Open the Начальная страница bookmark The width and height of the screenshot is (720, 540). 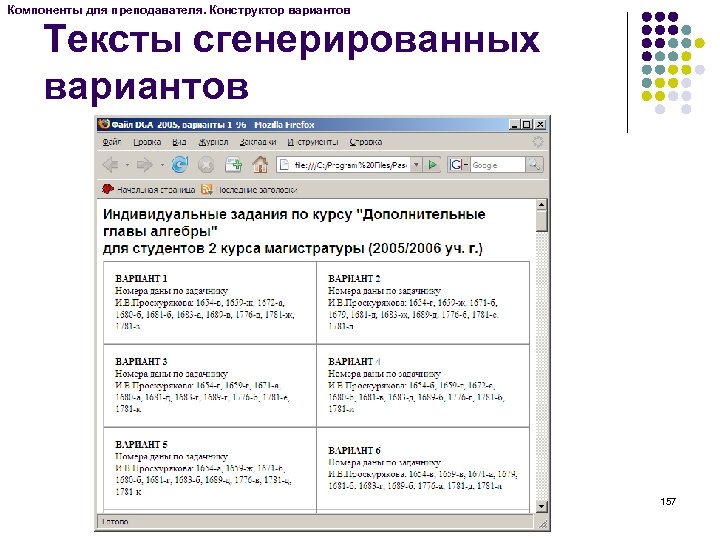(156, 189)
